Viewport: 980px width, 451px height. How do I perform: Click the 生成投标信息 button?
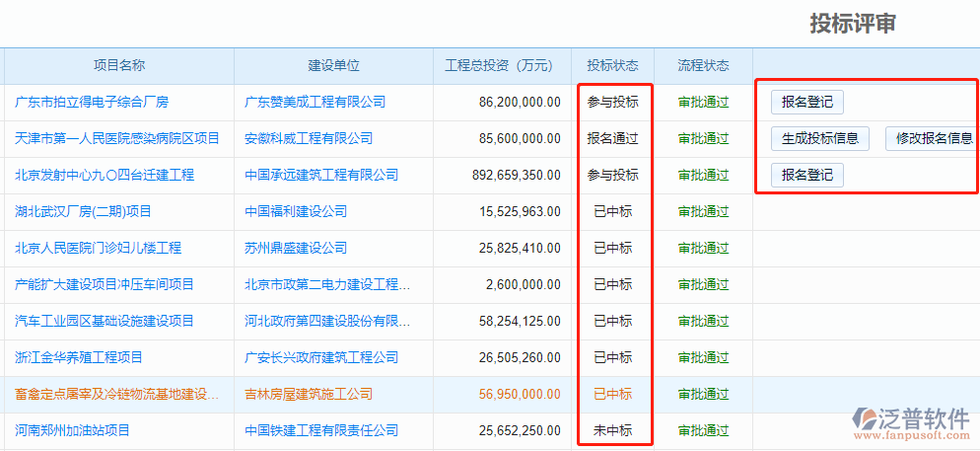coord(819,138)
